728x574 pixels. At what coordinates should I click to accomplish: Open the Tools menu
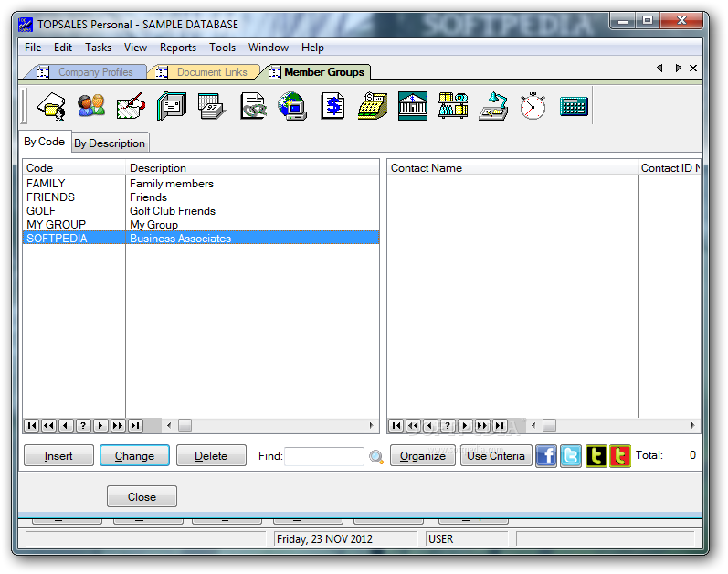click(x=222, y=48)
